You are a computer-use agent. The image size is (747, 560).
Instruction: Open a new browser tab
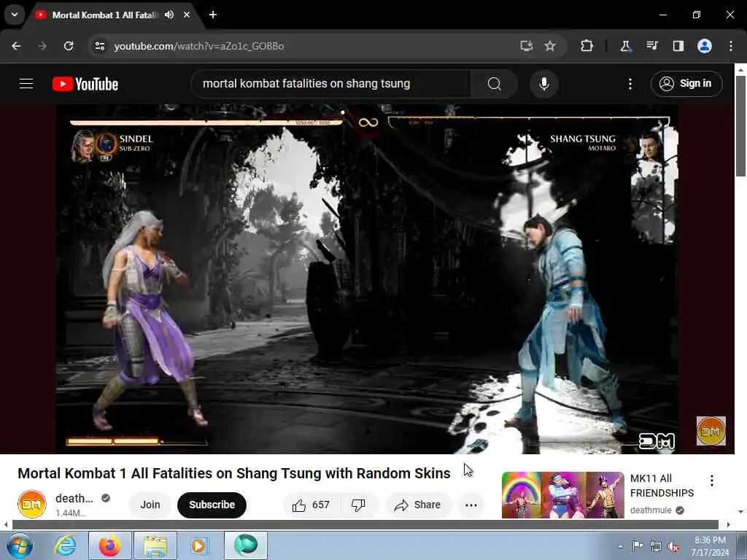click(x=213, y=15)
